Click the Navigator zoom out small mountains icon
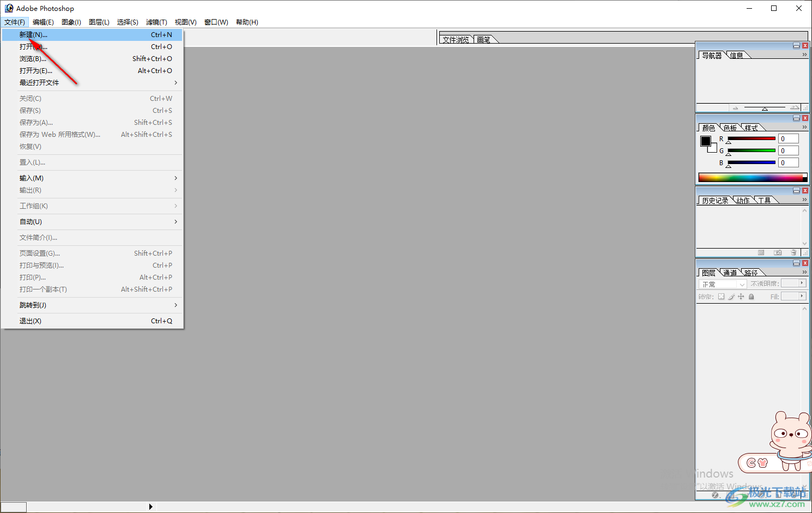Viewport: 812px width, 513px height. point(735,108)
